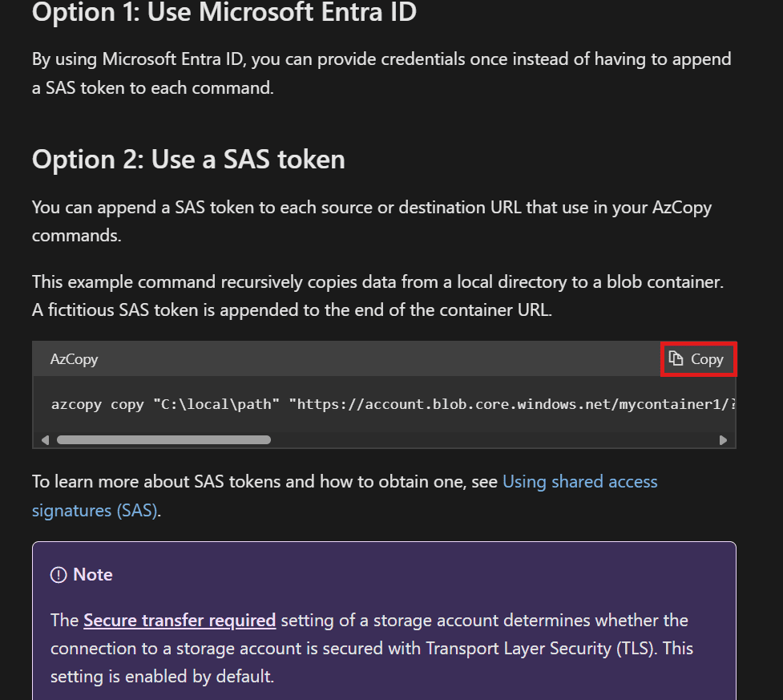Click the paragraph starting "This example command recursively"
This screenshot has width=783, height=700.
click(x=378, y=297)
